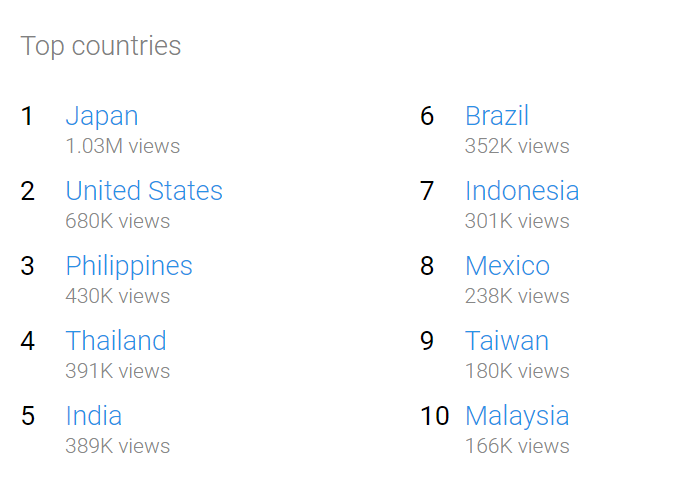Click the 301K views label under Indonesia
679x483 pixels.
tap(517, 221)
